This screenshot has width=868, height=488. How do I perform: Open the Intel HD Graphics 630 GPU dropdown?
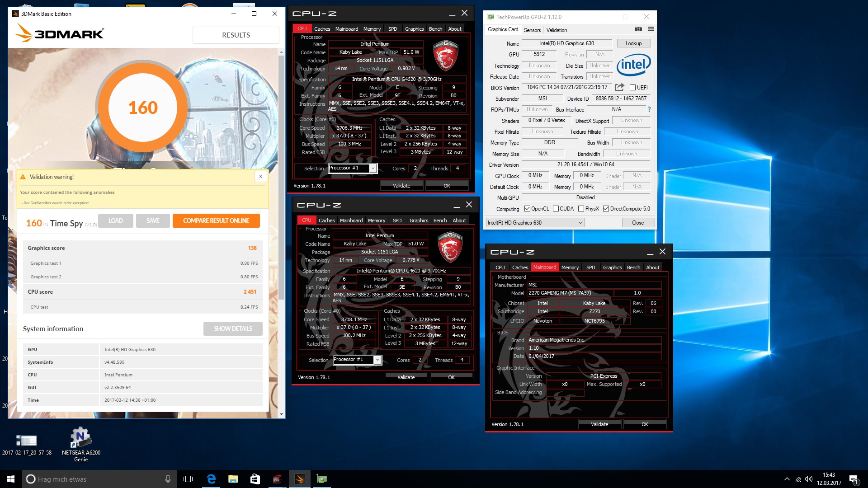pyautogui.click(x=535, y=222)
